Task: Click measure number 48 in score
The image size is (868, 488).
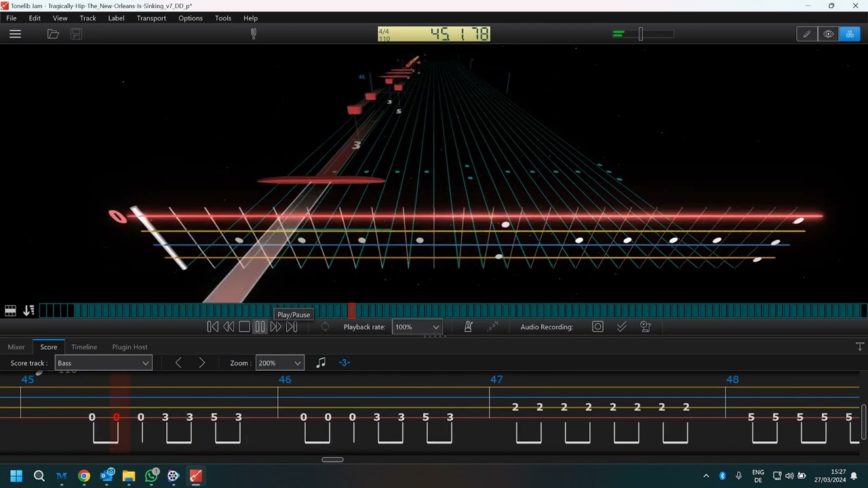Action: pyautogui.click(x=732, y=380)
